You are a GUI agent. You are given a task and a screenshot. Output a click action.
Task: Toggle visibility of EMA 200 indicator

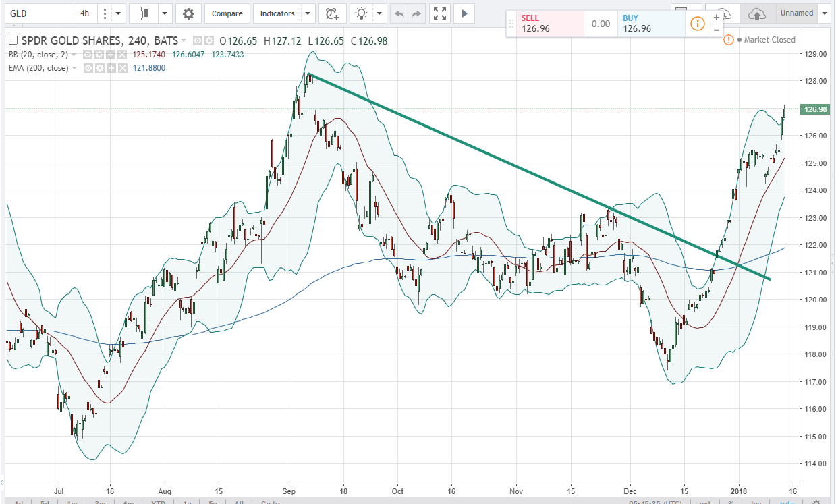pyautogui.click(x=89, y=68)
